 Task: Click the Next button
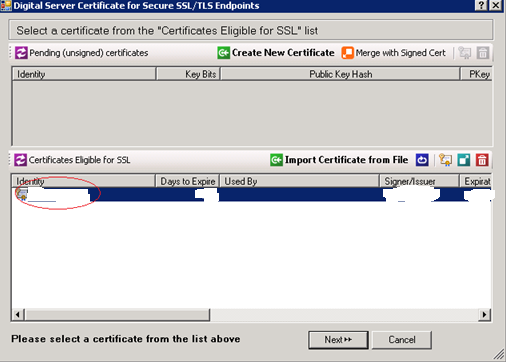click(x=338, y=340)
